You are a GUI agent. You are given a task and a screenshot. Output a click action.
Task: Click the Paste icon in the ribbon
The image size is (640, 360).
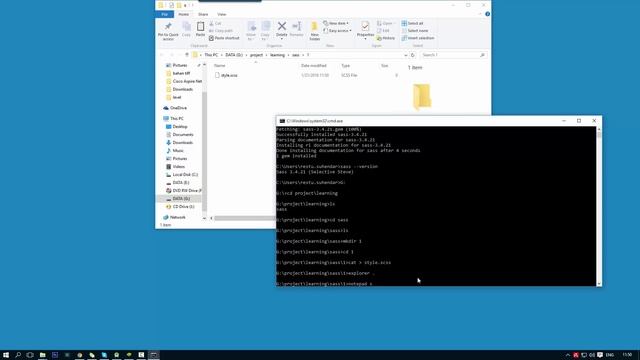pos(200,27)
